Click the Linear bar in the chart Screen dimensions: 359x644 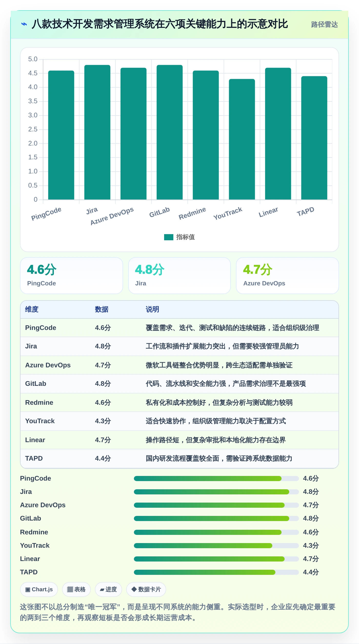(278, 134)
